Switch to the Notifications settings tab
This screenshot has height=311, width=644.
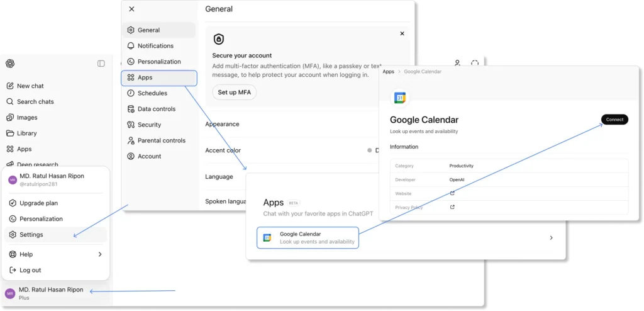[159, 46]
